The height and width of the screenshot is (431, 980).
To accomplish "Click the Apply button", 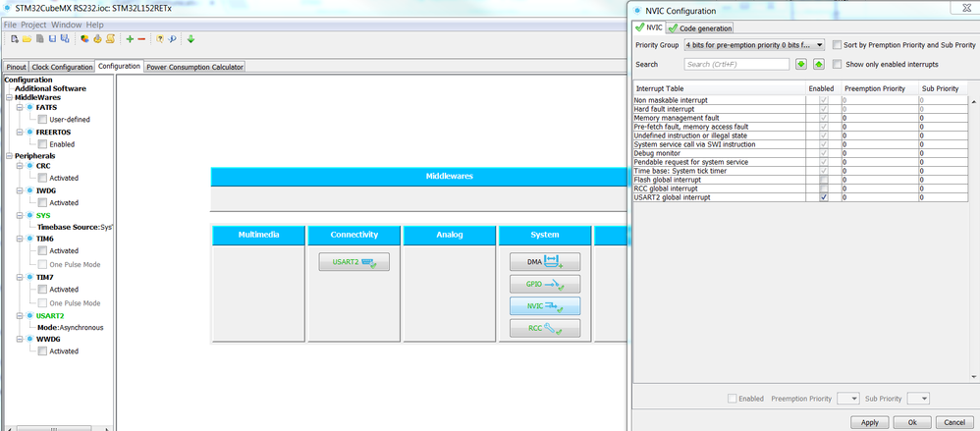I will coord(870,422).
